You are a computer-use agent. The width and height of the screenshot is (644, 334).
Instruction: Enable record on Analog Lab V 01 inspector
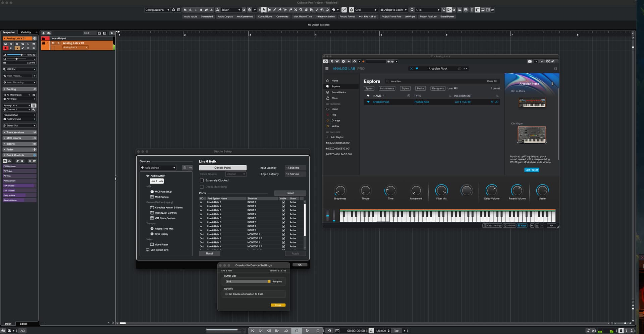tap(5, 48)
